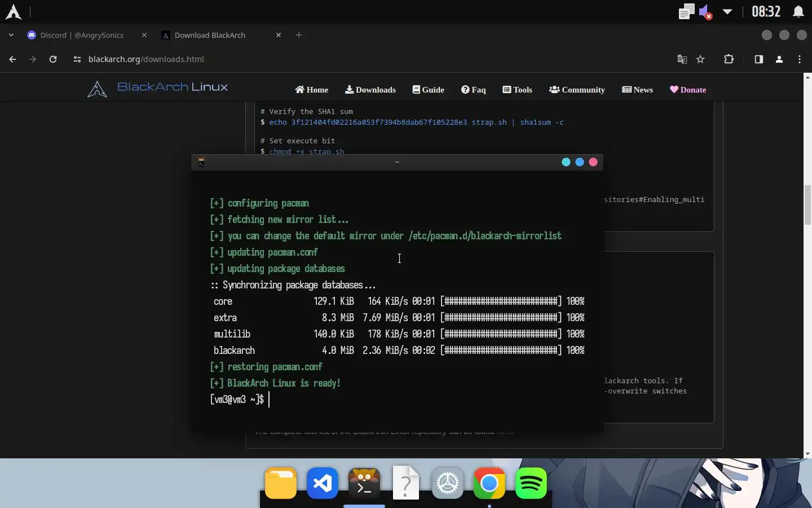Viewport: 812px width, 508px height.
Task: Toggle the browser side panel
Action: click(x=759, y=59)
